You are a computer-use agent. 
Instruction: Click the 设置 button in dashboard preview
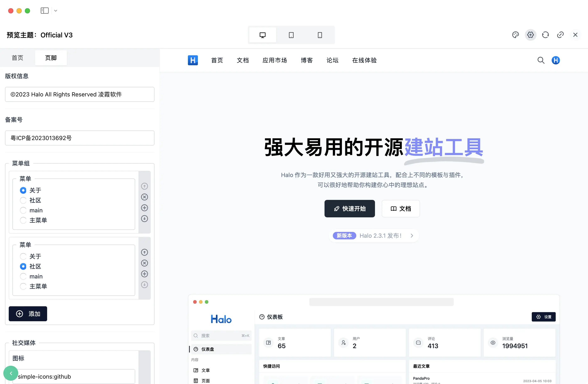click(544, 317)
